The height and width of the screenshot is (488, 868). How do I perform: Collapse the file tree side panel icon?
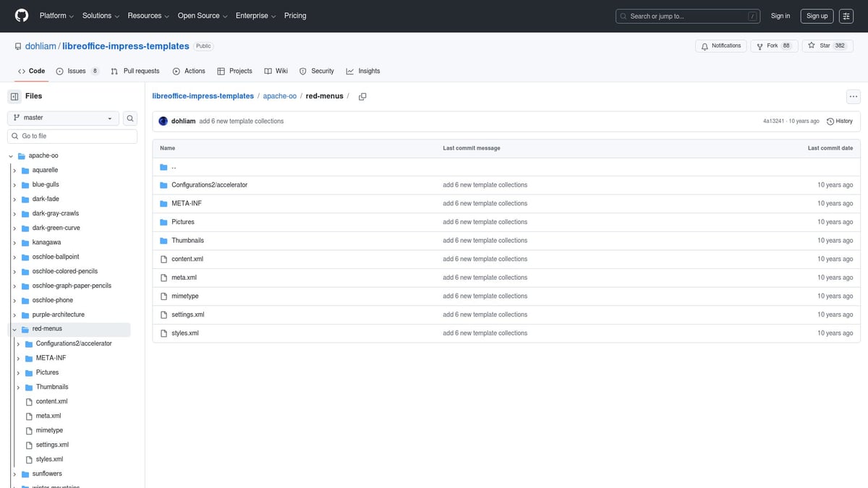click(x=14, y=96)
